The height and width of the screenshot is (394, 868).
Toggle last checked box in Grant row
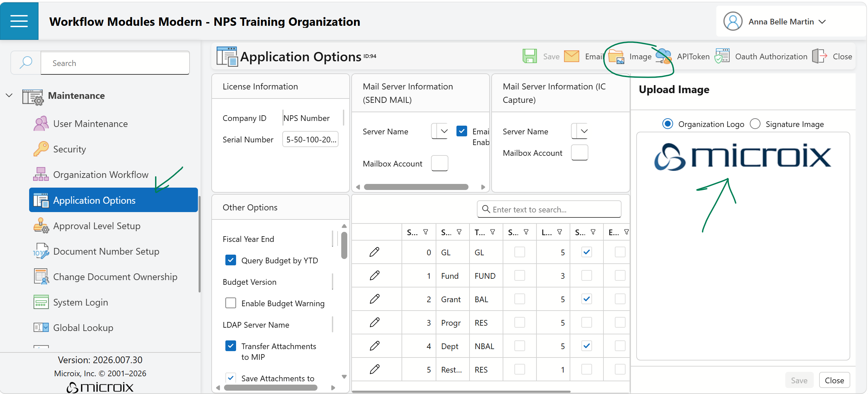[x=587, y=299]
